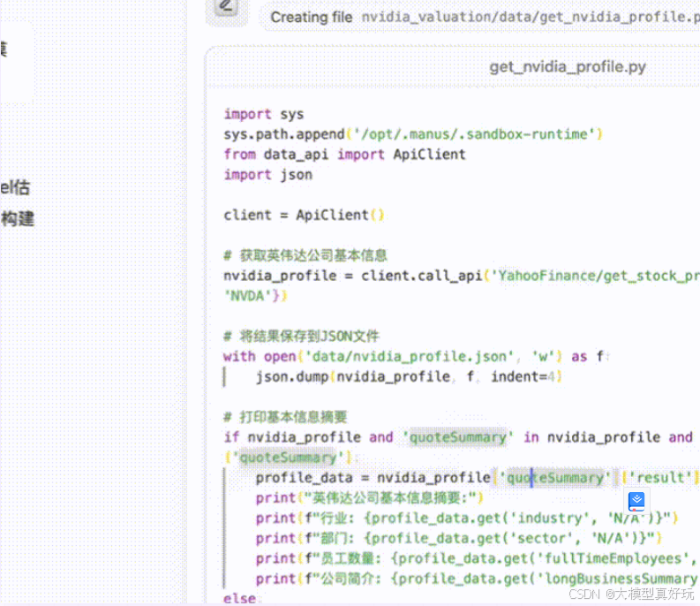Click the sidebar item ending in el估
Screen dimensions: 700x606
[x=15, y=187]
